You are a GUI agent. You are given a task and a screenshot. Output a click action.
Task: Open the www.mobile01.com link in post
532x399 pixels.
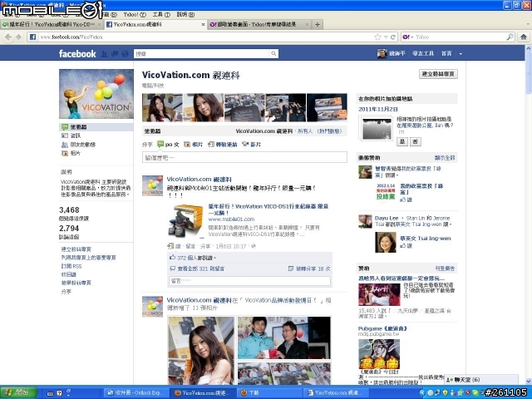[231, 219]
